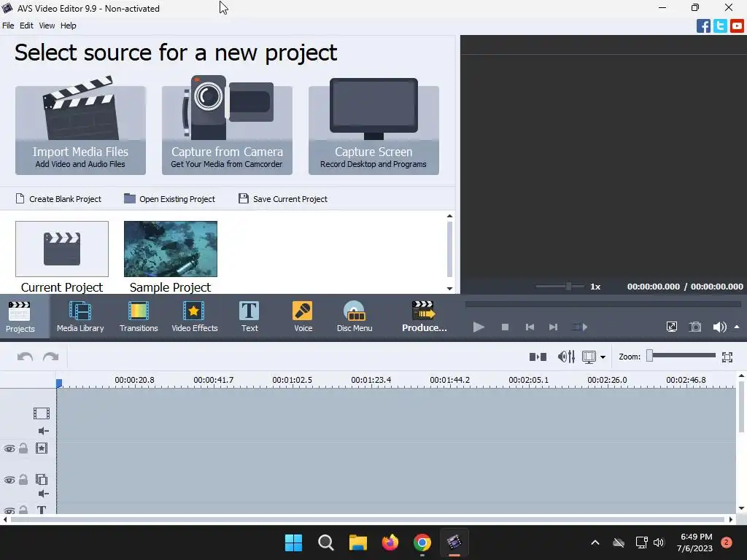The height and width of the screenshot is (560, 747).
Task: Click the Facebook icon
Action: click(703, 26)
